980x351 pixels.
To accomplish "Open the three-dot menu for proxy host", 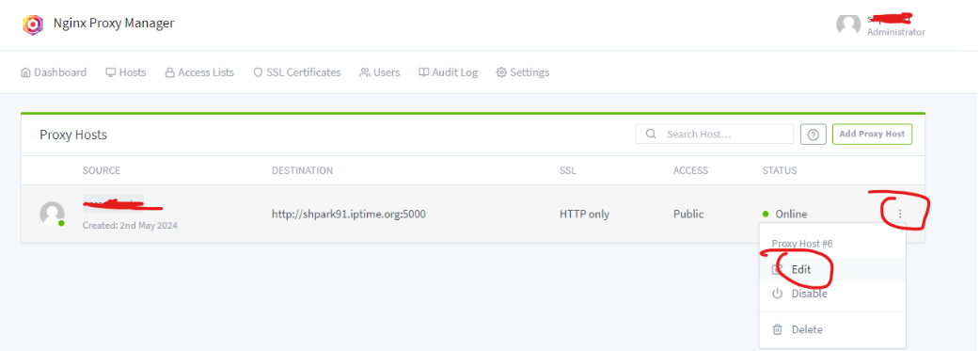I will pos(900,214).
